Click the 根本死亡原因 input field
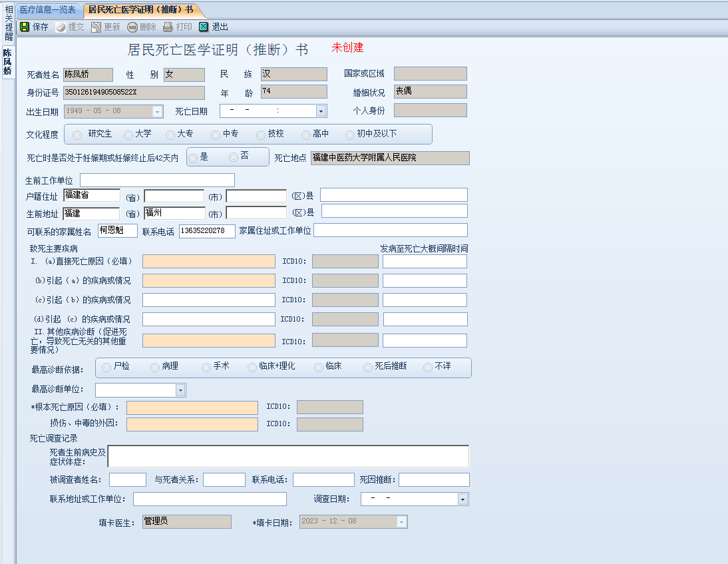 coord(192,408)
